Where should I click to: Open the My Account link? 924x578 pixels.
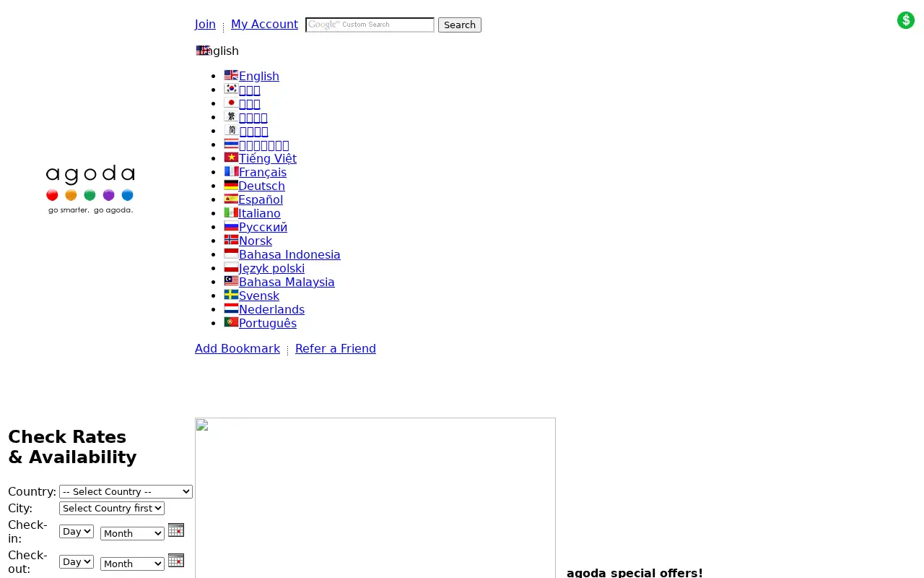(x=264, y=24)
